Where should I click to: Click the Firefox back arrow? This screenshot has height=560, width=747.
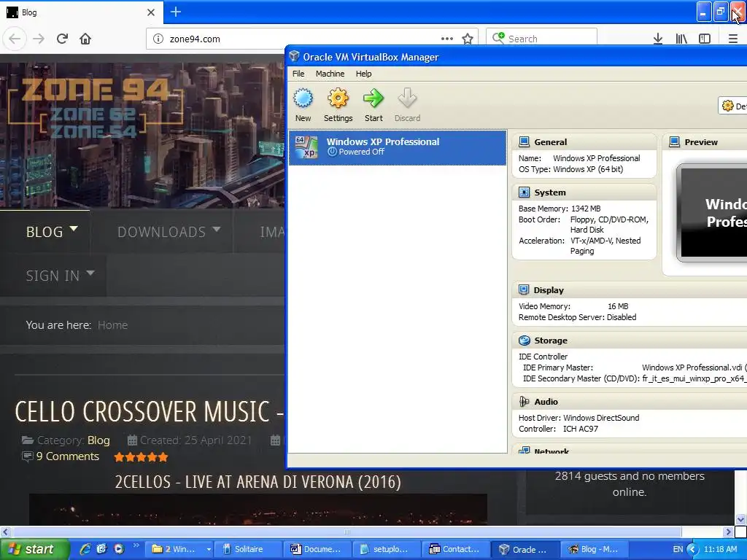click(15, 39)
